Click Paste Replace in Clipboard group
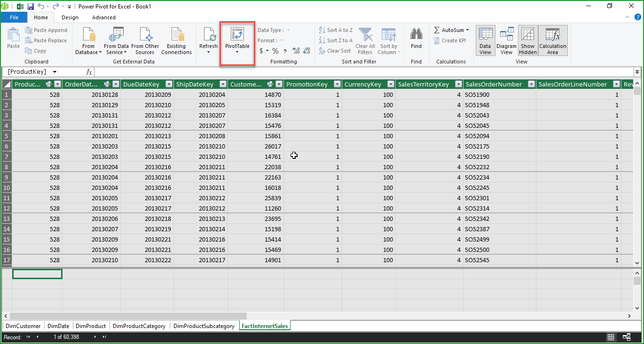This screenshot has width=644, height=344. 46,40
